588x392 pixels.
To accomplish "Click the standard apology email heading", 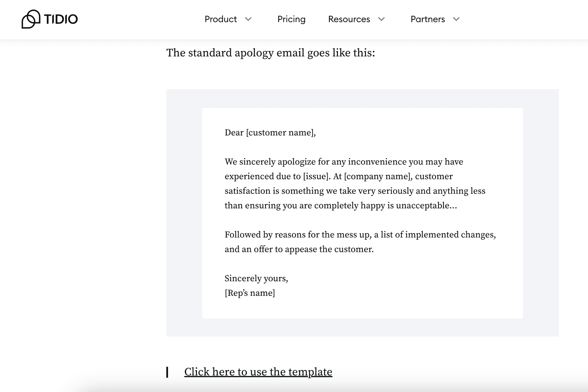I will 270,53.
